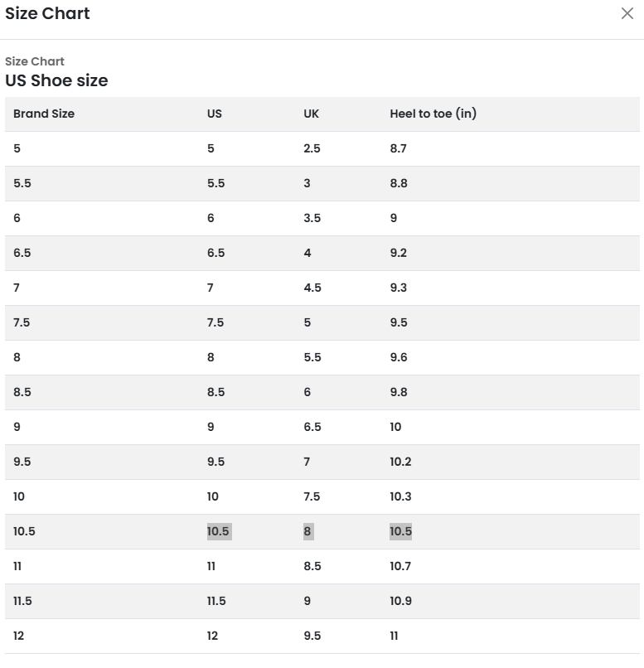Select the highlighted US 10.5 cell
This screenshot has width=644, height=668.
click(219, 531)
